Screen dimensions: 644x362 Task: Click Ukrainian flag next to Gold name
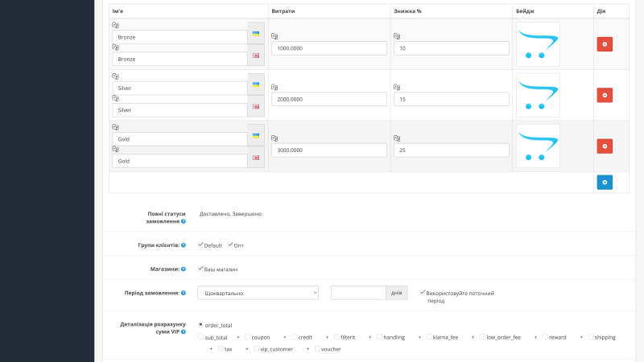click(x=256, y=135)
